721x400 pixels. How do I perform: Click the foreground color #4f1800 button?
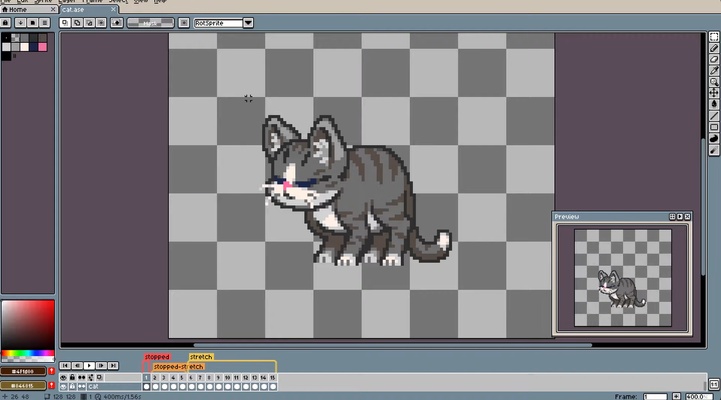point(23,371)
